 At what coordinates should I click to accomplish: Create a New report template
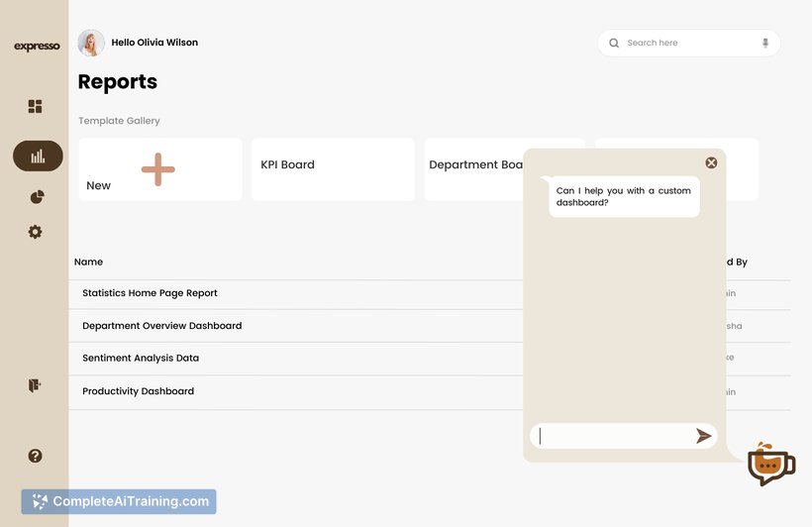click(x=160, y=169)
